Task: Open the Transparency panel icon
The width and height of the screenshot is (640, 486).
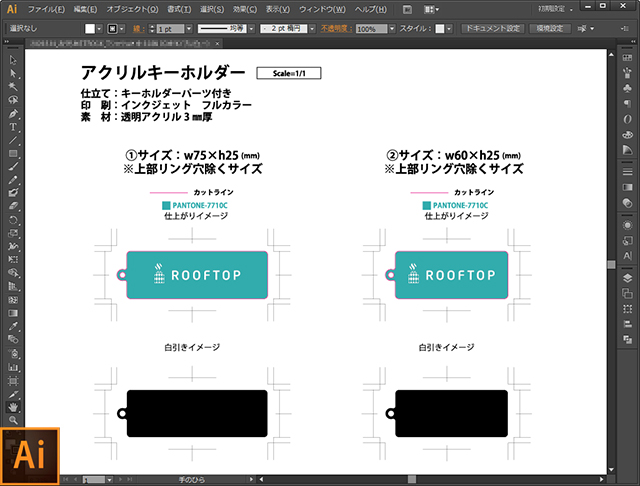Action: tap(628, 203)
